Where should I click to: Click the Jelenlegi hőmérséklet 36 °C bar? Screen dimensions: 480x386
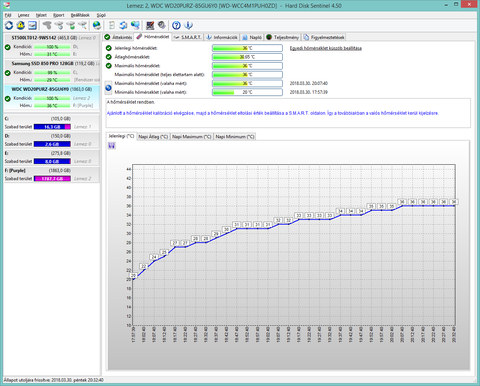247,48
